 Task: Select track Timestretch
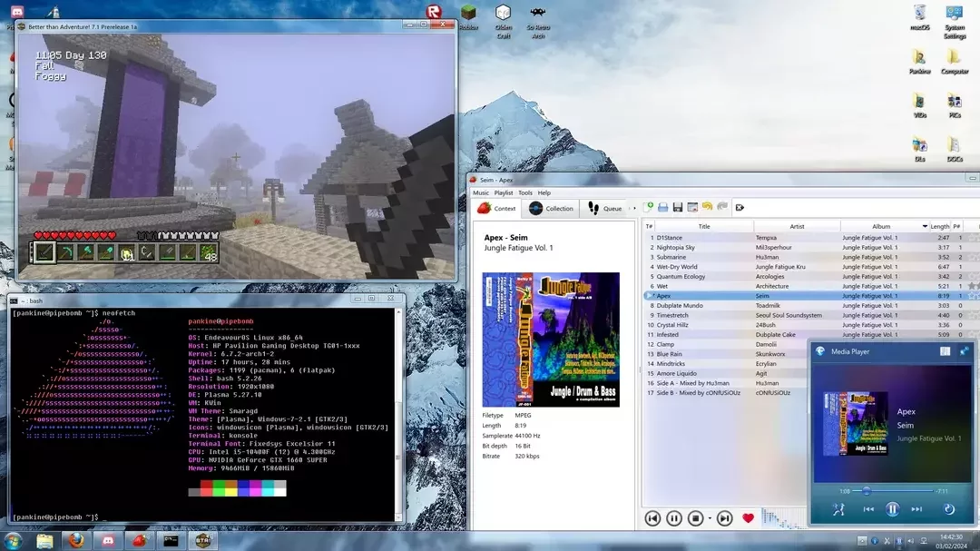click(811, 315)
